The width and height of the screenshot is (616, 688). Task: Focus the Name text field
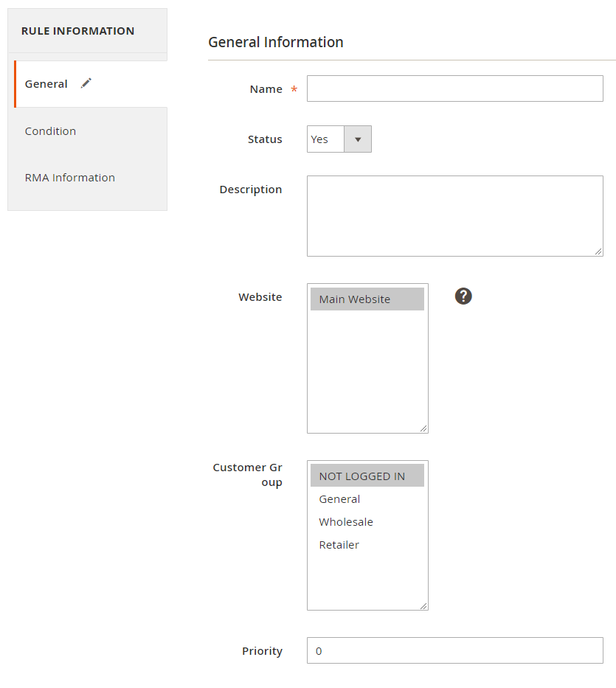pos(454,88)
